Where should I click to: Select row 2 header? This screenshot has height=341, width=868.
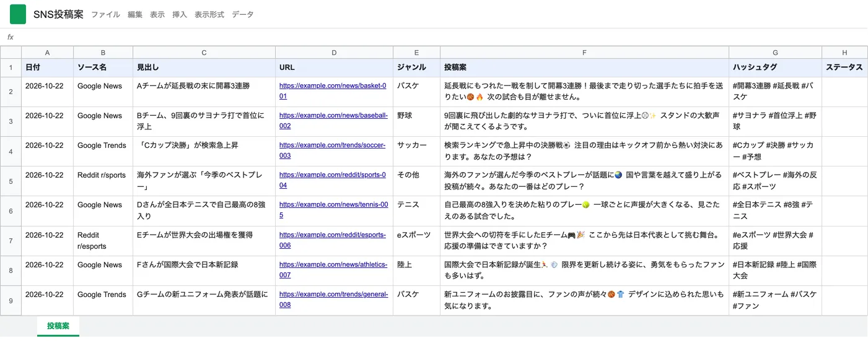[11, 92]
